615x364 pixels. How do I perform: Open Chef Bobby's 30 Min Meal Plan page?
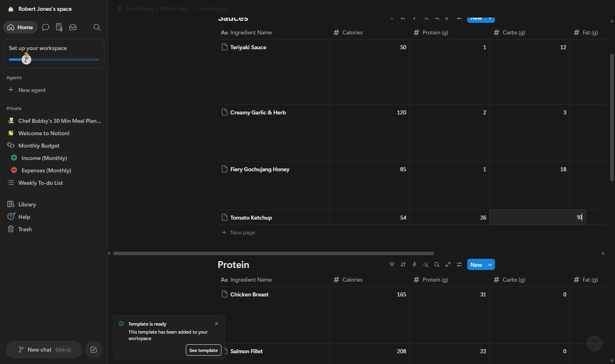click(x=54, y=121)
